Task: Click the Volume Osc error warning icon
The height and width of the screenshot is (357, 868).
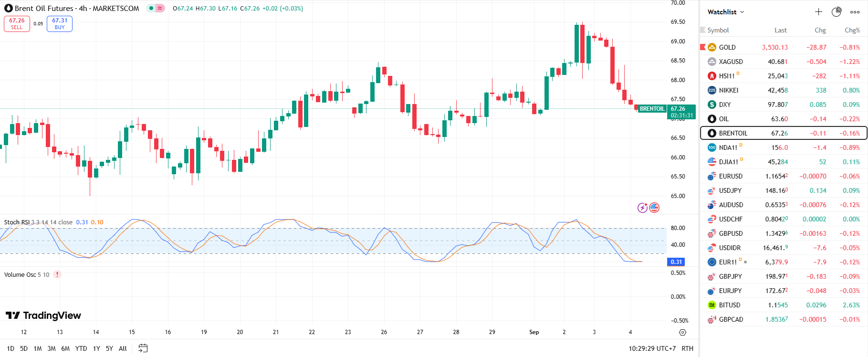Action: pos(57,274)
